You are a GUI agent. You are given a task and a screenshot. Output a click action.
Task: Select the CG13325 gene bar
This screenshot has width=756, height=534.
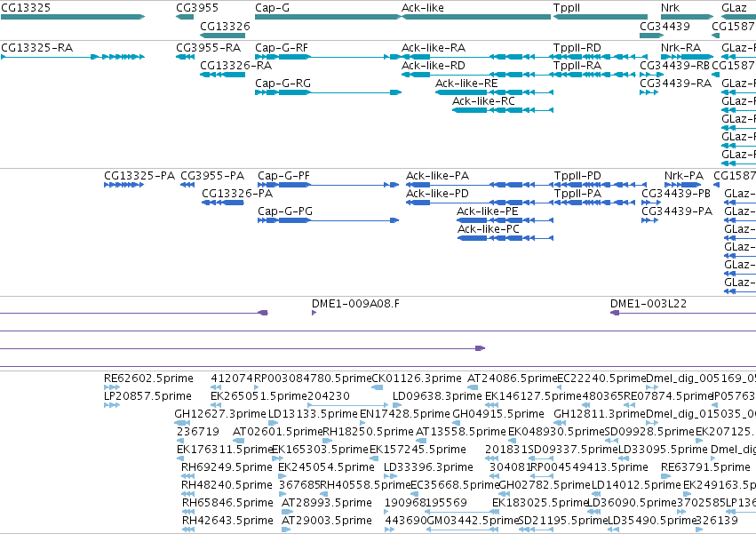pos(72,17)
